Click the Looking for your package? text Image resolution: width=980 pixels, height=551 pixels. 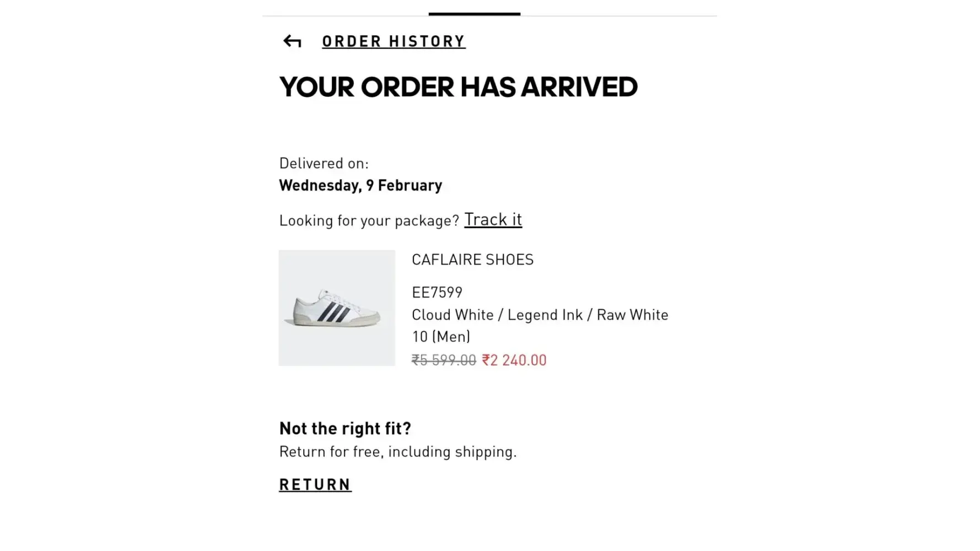coord(369,220)
